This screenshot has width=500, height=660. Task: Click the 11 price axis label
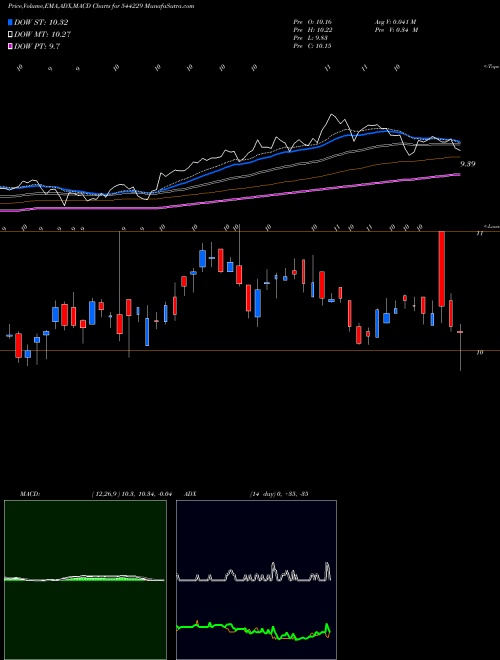tap(479, 233)
